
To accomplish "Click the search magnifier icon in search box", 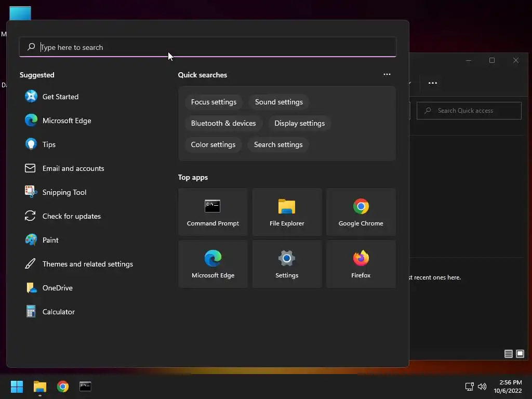I will (x=31, y=47).
